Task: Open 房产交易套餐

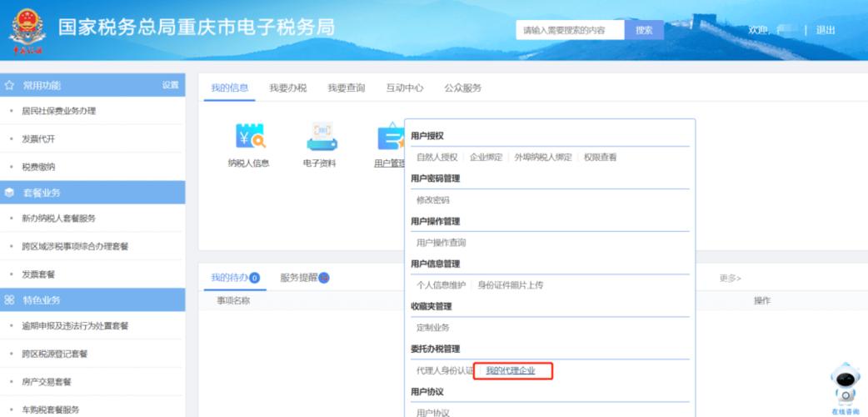Action: click(47, 382)
